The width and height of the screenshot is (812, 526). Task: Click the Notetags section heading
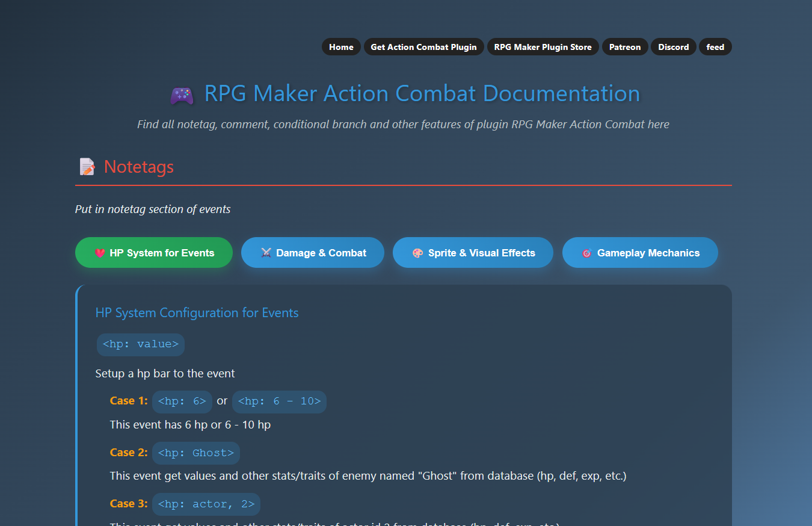(x=139, y=167)
